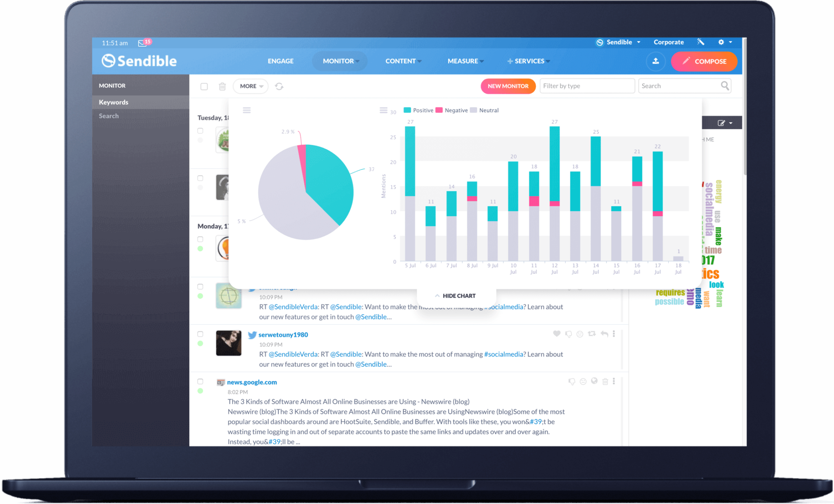Screen dimensions: 834x504
Task: Toggle the delete/trash icon for monitors
Action: coord(222,86)
